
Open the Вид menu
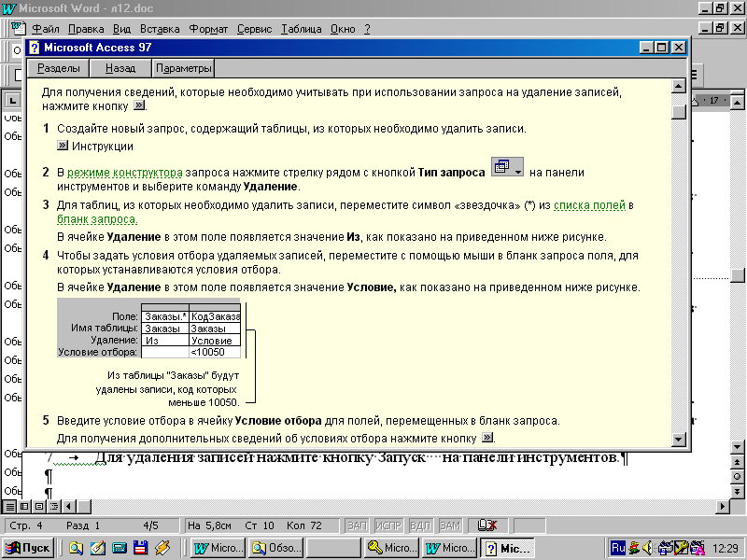click(122, 29)
